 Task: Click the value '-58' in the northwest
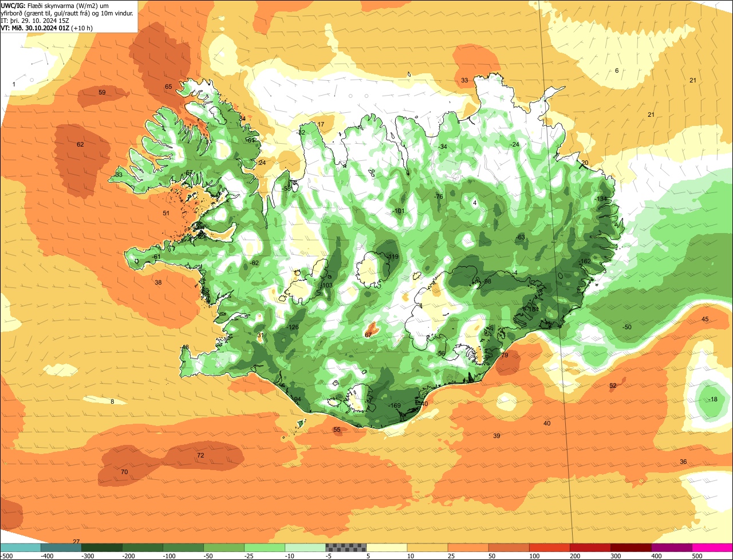pyautogui.click(x=286, y=188)
